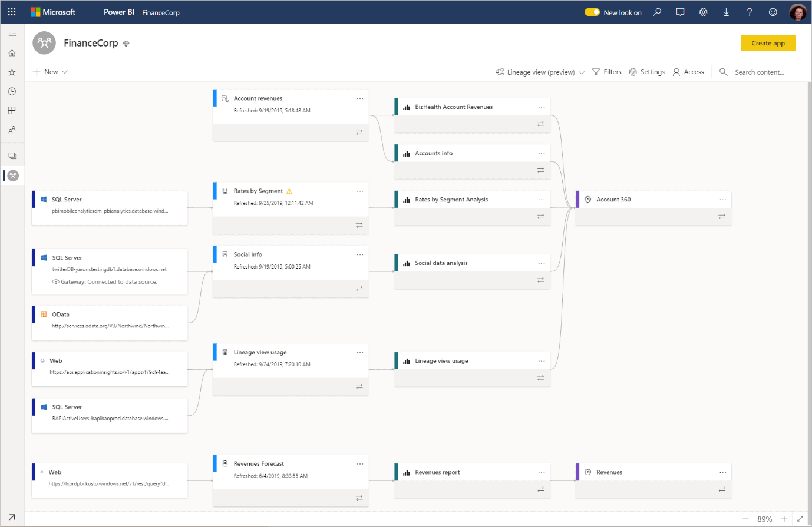The image size is (812, 527).
Task: Show lineage for Revenues dashboard
Action: (722, 489)
